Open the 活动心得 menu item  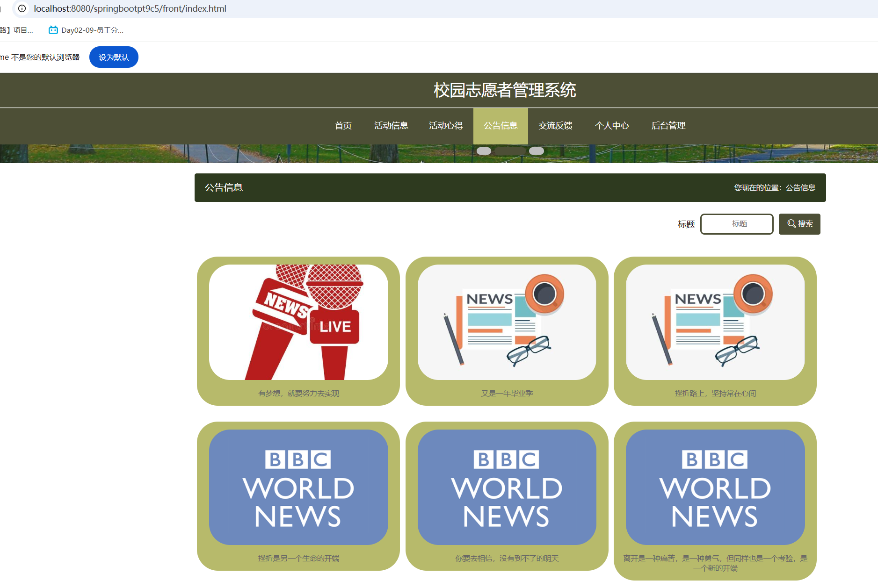tap(446, 126)
